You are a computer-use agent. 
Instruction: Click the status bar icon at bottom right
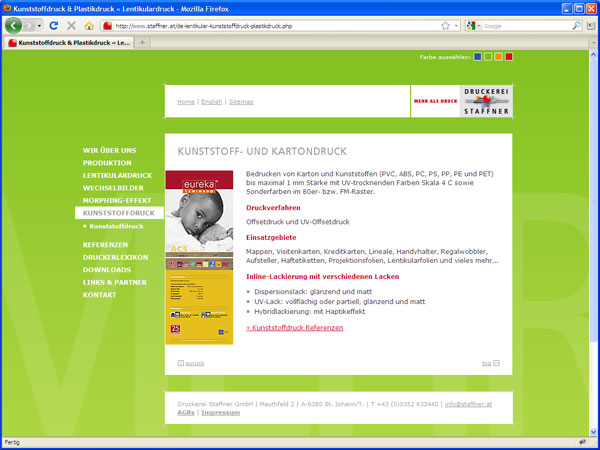pos(583,442)
